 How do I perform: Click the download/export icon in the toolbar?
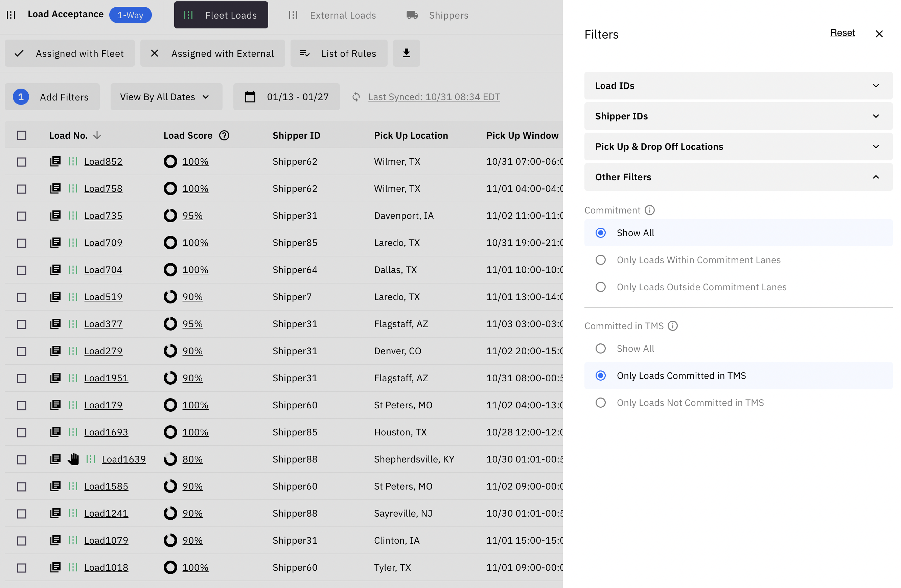pos(406,53)
